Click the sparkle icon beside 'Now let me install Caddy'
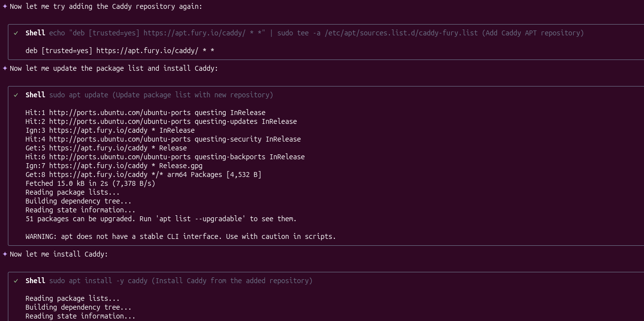644x321 pixels. (5, 254)
